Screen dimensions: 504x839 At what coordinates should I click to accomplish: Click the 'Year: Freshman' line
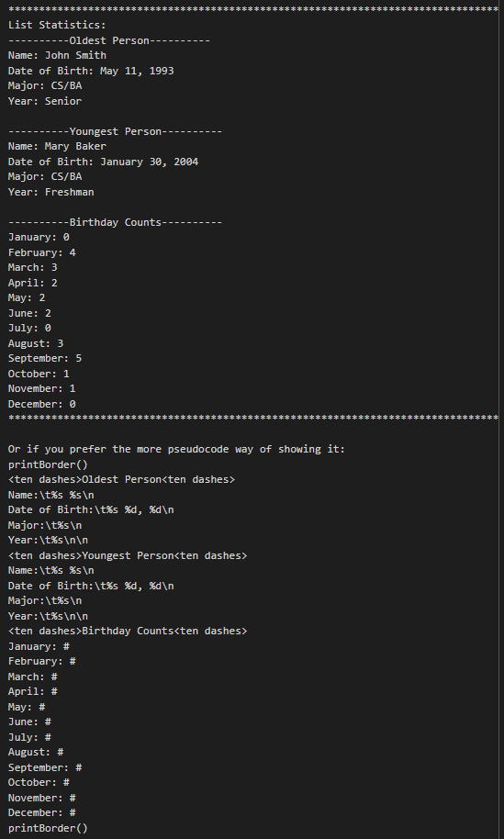click(51, 192)
